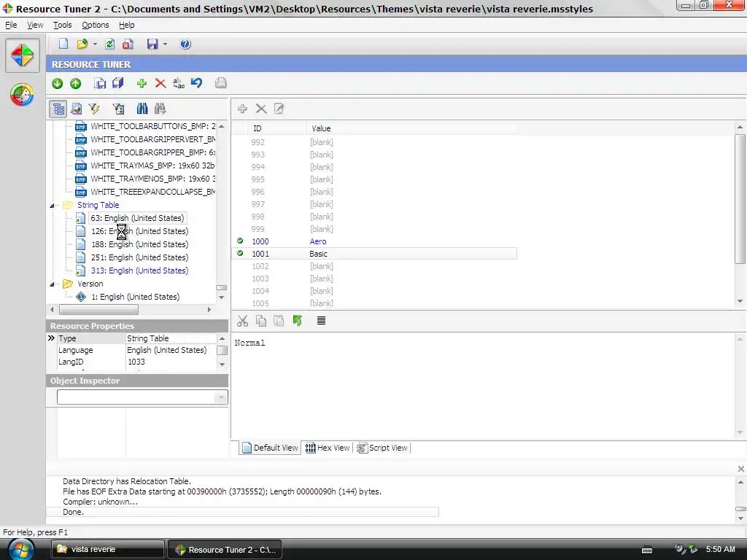This screenshot has height=560, width=747.
Task: Click the green up arrow previous resource button
Action: (75, 83)
